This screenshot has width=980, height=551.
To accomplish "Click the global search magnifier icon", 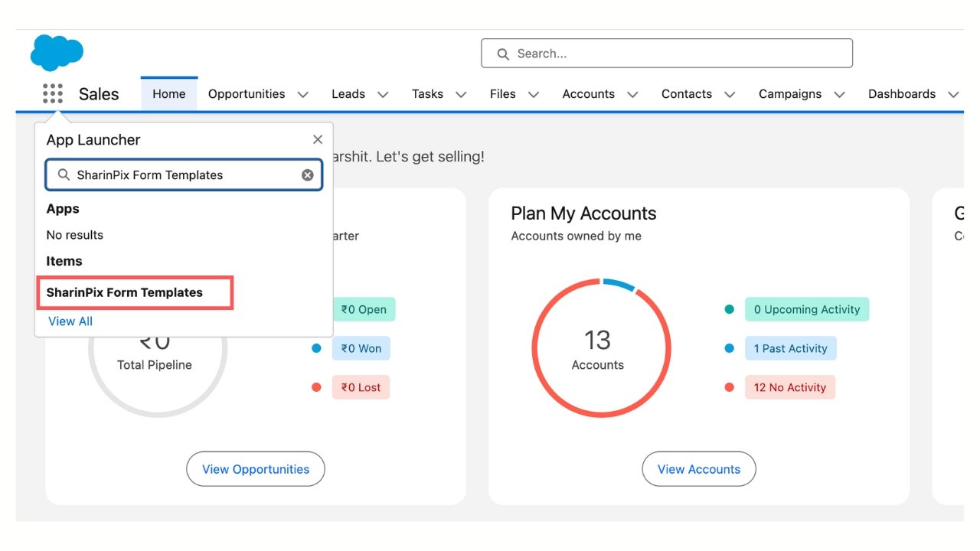I will 503,54.
